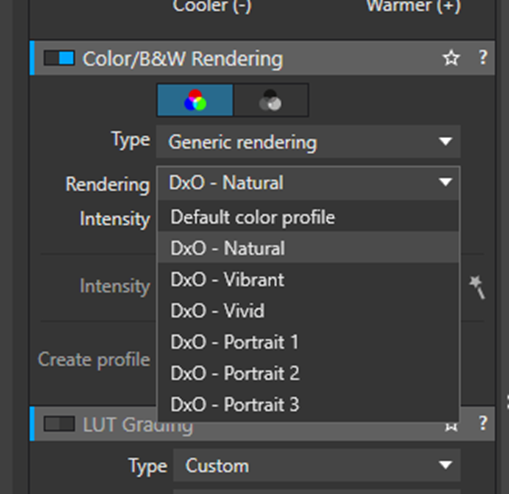Viewport: 509px width, 494px height.
Task: Choose DxO - Natural in dropdown list
Action: (308, 248)
